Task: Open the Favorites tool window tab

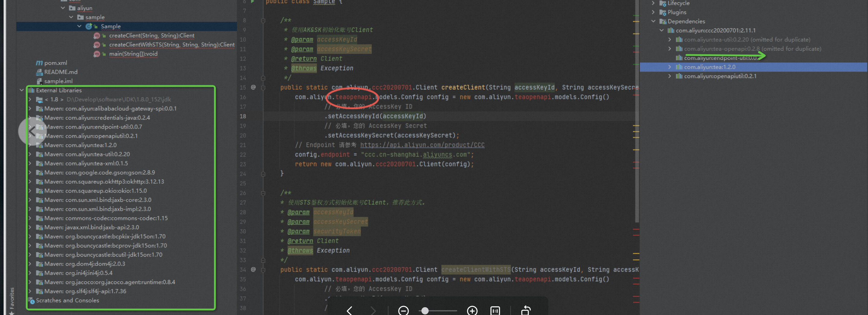Action: pyautogui.click(x=12, y=298)
